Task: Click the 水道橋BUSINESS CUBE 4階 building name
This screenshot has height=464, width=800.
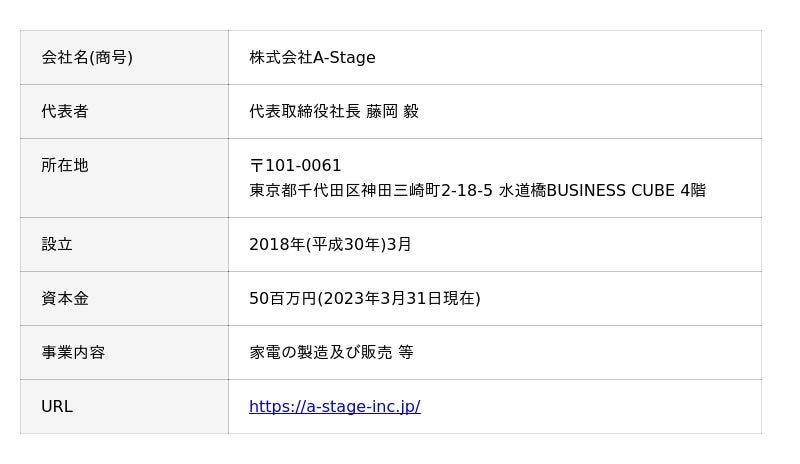Action: pyautogui.click(x=602, y=190)
